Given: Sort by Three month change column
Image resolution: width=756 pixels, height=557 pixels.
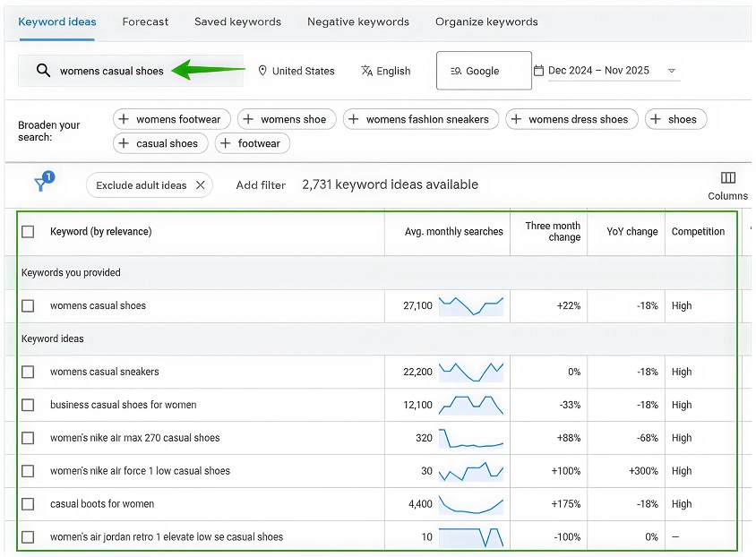Looking at the screenshot, I should pyautogui.click(x=553, y=231).
